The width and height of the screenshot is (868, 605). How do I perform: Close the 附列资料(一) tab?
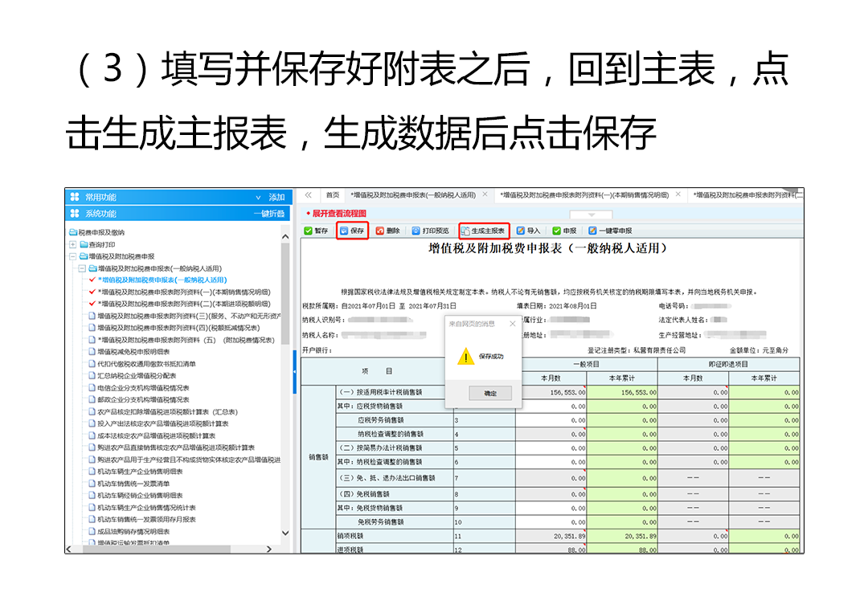678,194
